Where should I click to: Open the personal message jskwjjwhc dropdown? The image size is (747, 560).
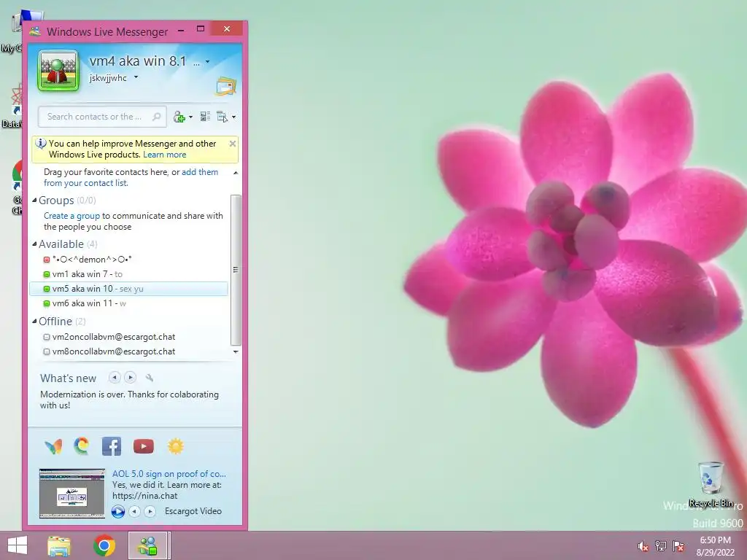coord(136,77)
